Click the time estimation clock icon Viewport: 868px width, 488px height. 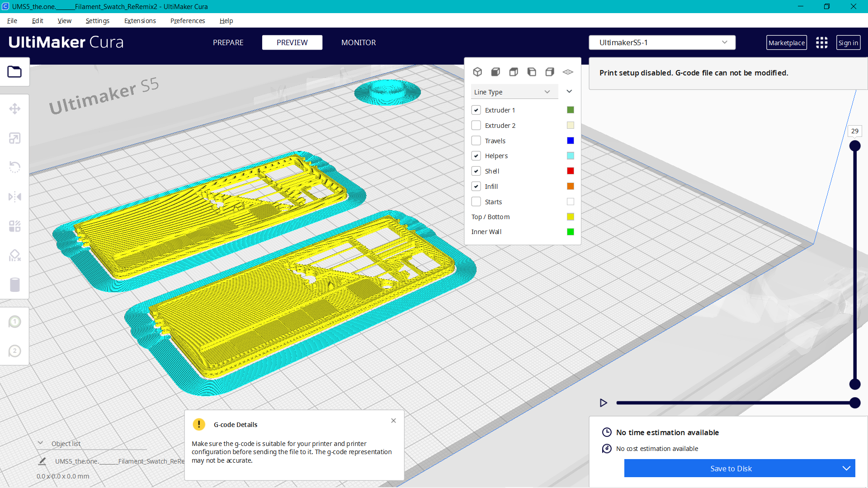click(607, 432)
